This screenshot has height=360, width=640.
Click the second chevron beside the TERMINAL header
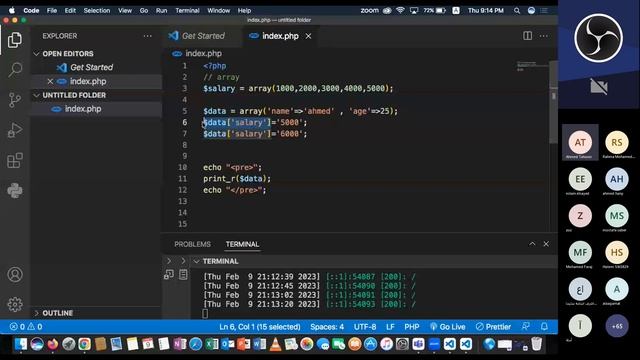click(183, 261)
